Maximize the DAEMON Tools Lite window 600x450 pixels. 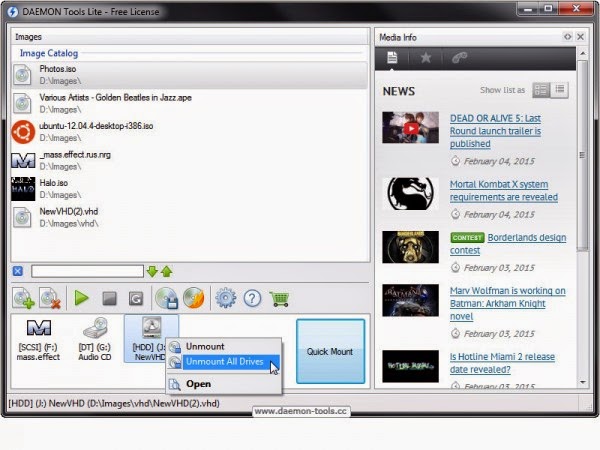(x=548, y=8)
